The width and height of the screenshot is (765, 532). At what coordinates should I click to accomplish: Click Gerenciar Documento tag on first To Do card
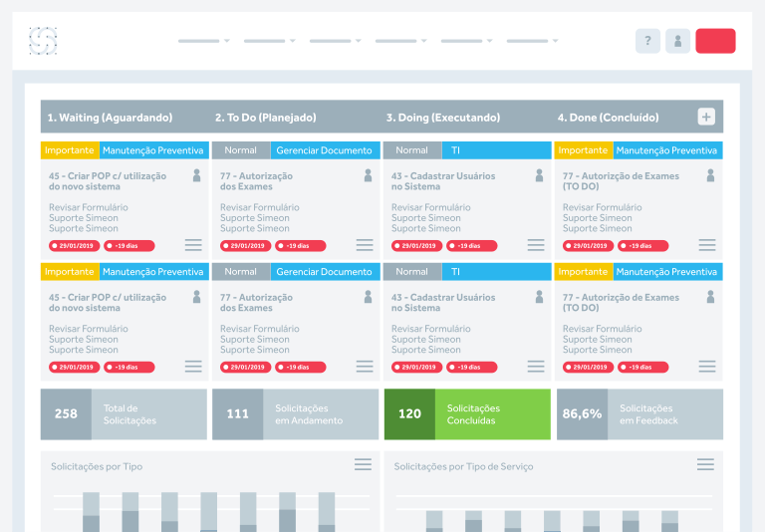(x=325, y=150)
